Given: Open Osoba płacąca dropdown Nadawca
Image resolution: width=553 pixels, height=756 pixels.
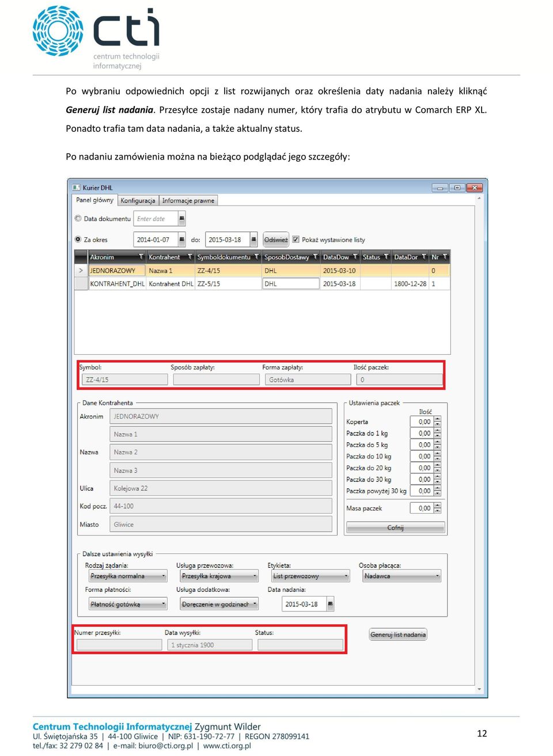Looking at the screenshot, I should click(x=402, y=576).
